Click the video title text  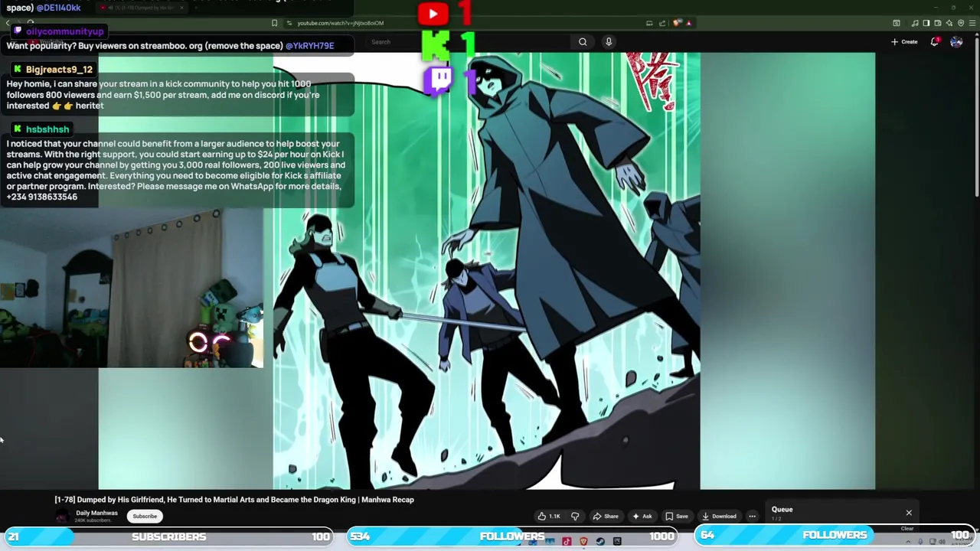pos(234,500)
